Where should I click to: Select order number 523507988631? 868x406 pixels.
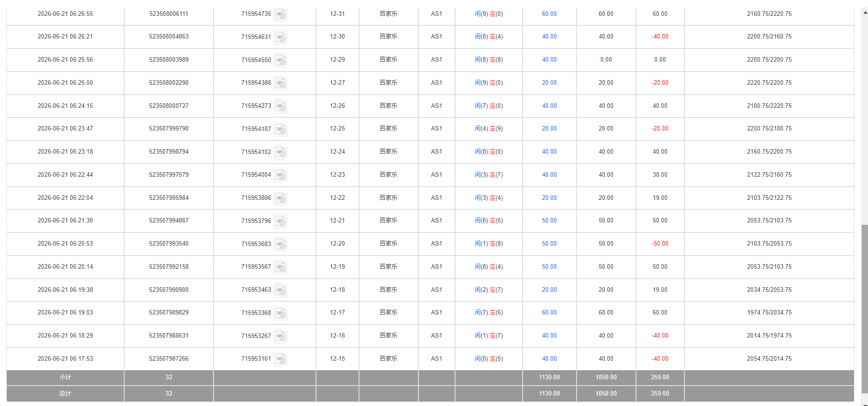pyautogui.click(x=169, y=336)
